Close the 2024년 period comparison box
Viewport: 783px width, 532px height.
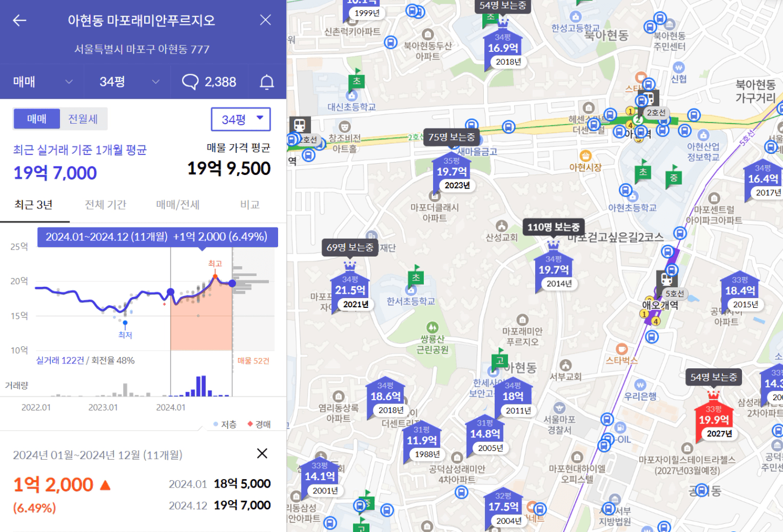pyautogui.click(x=262, y=453)
